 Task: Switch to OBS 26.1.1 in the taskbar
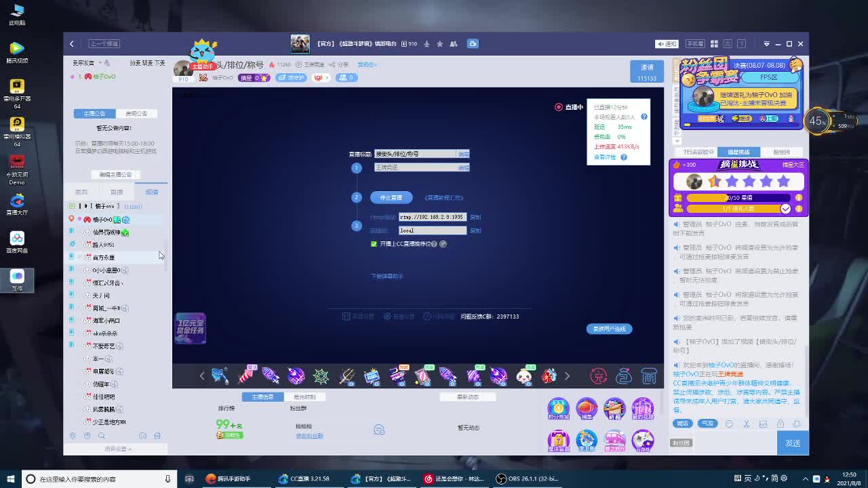coord(528,479)
